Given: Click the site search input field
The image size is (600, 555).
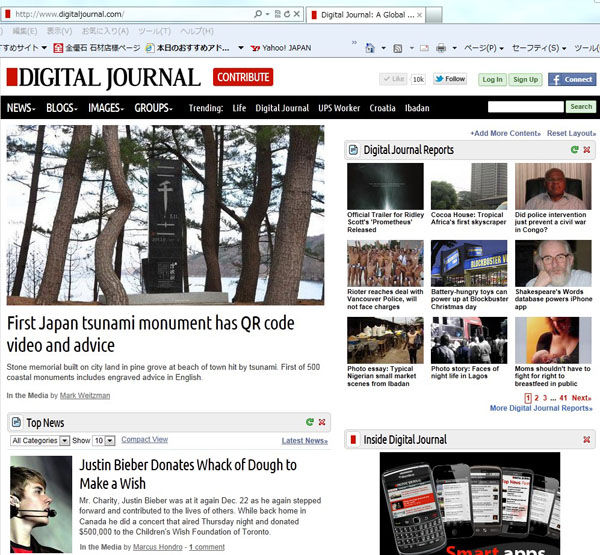Looking at the screenshot, I should tap(526, 106).
